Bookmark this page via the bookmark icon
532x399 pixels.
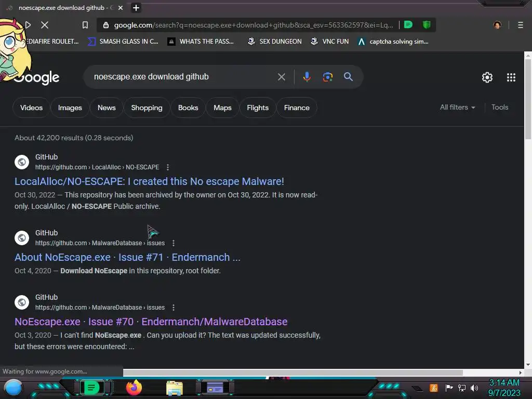pyautogui.click(x=85, y=25)
